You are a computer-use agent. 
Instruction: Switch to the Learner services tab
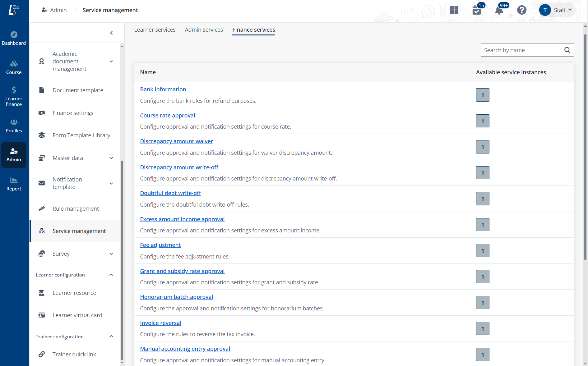[x=155, y=30]
